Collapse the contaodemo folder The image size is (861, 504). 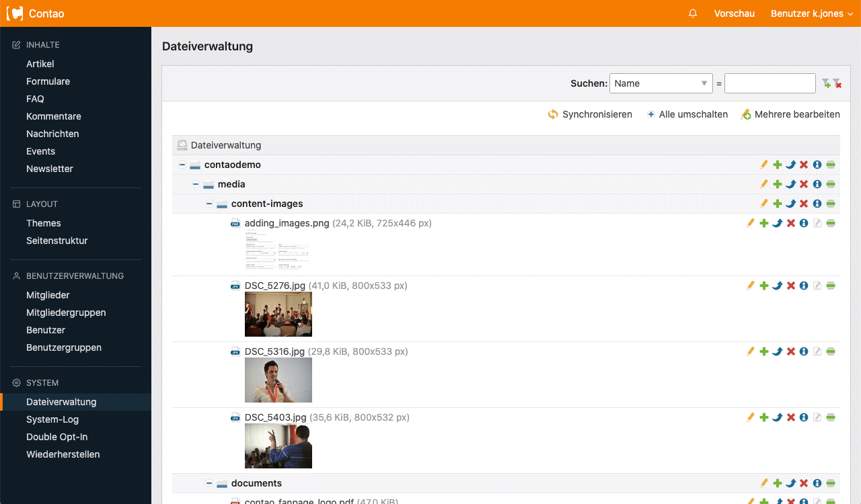(182, 165)
